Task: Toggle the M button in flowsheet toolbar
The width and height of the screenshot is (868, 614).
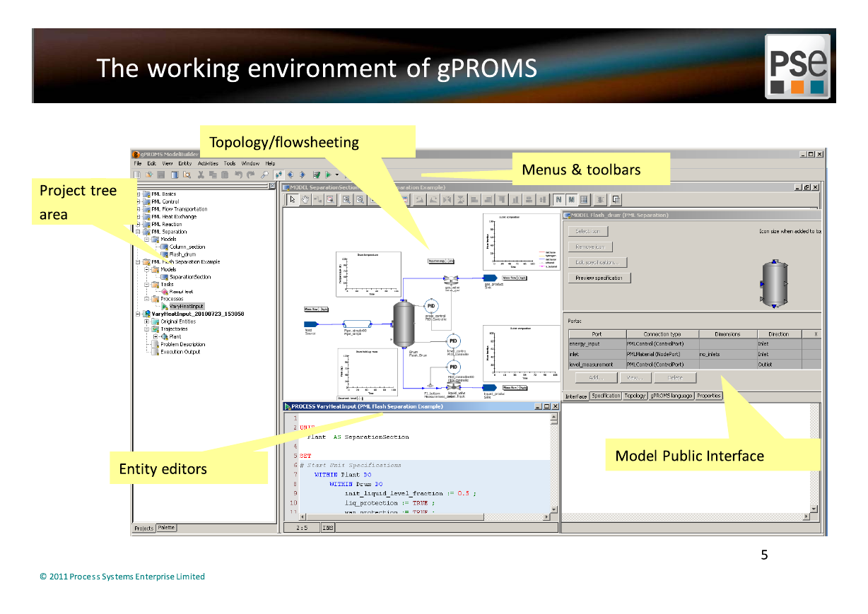Action: pyautogui.click(x=571, y=200)
